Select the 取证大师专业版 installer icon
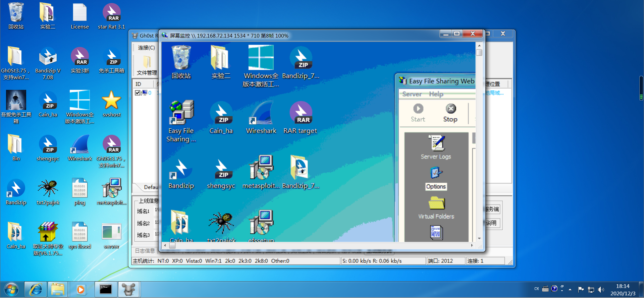 (x=48, y=239)
